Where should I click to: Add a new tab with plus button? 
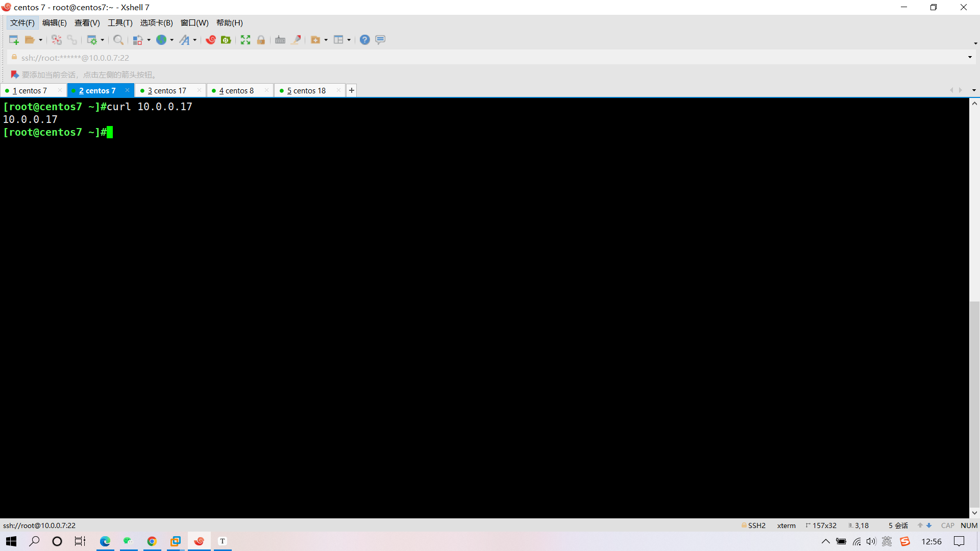[352, 90]
